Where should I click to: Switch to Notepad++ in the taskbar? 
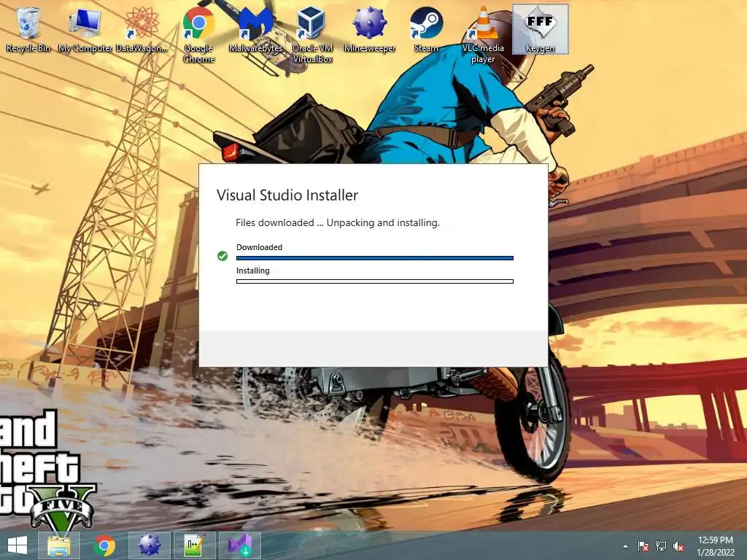194,545
